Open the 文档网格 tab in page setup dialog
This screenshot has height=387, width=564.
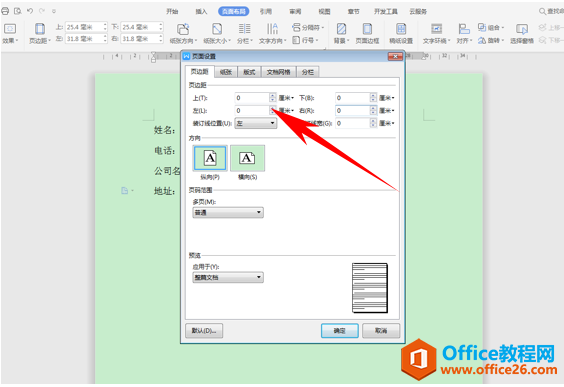pos(278,72)
